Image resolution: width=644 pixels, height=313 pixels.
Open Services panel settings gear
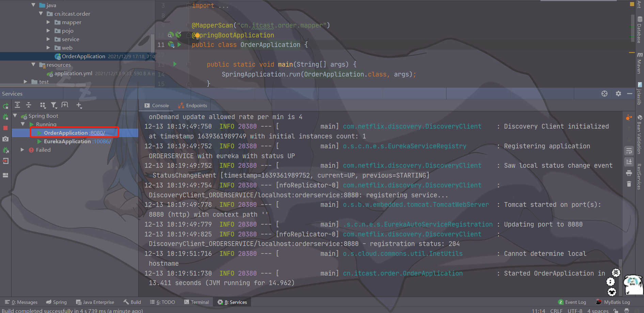point(618,94)
